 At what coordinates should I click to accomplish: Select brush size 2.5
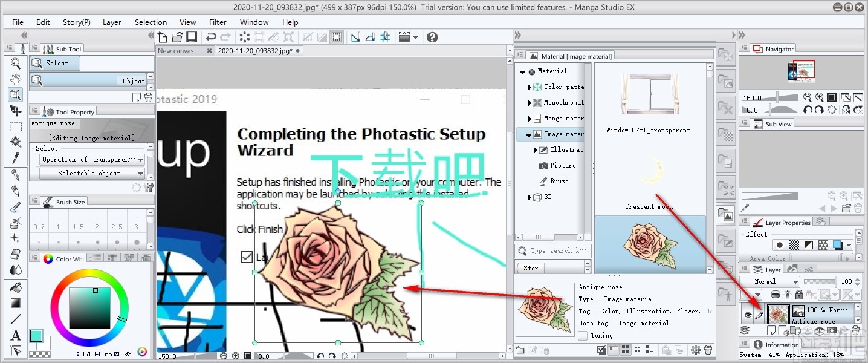(117, 220)
